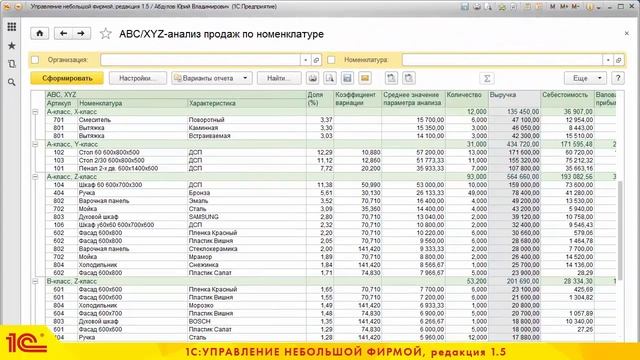640x360 pixels.
Task: Click the first group-level icon before the sum button
Action: point(391,78)
